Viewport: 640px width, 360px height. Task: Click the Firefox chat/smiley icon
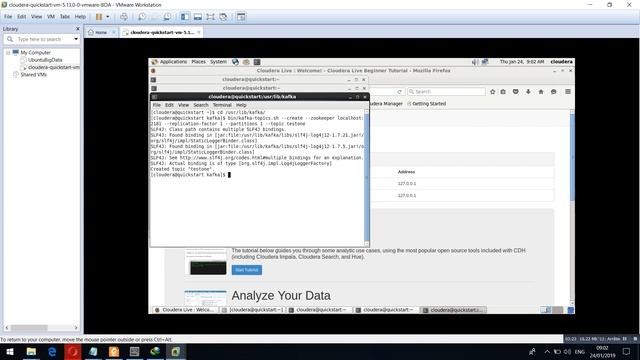pyautogui.click(x=553, y=92)
